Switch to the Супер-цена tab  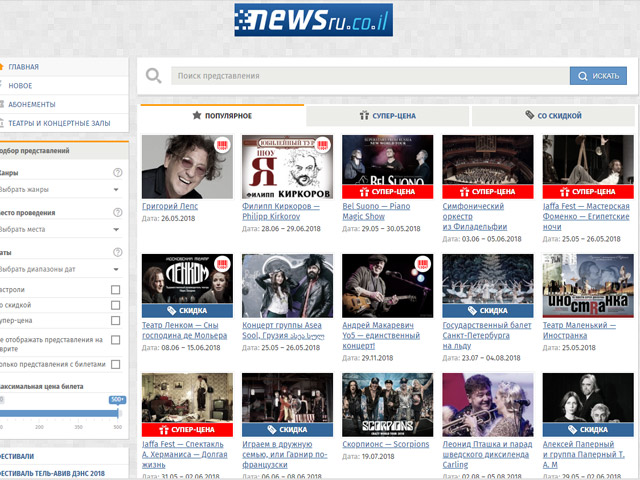coord(387,116)
